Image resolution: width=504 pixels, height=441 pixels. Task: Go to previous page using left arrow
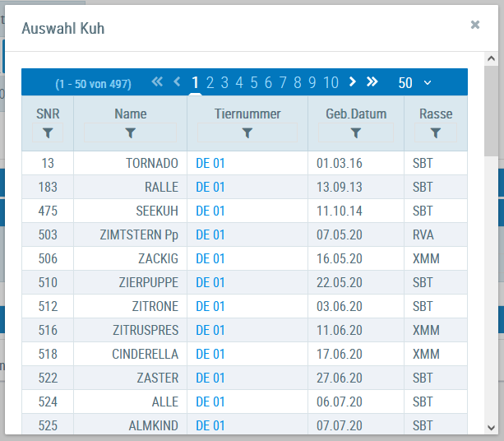coord(177,82)
